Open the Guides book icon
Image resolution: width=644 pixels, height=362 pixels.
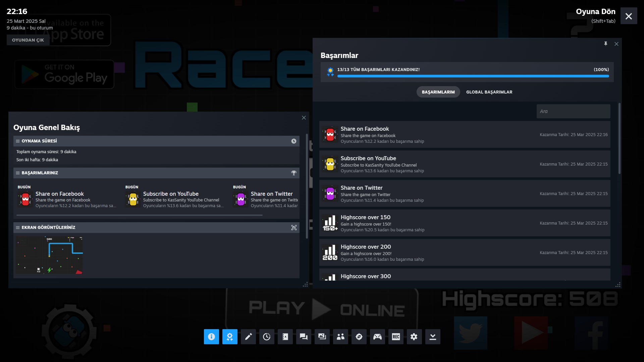coord(285,337)
